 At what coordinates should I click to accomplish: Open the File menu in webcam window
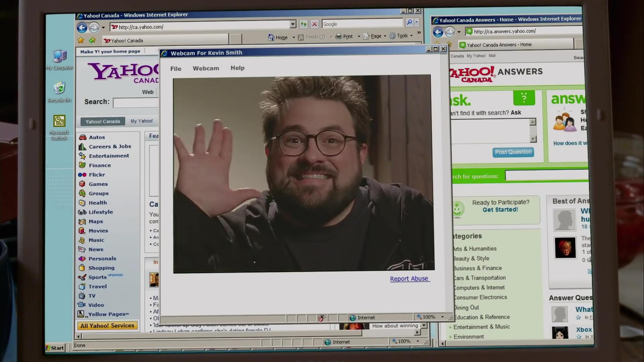tap(176, 69)
